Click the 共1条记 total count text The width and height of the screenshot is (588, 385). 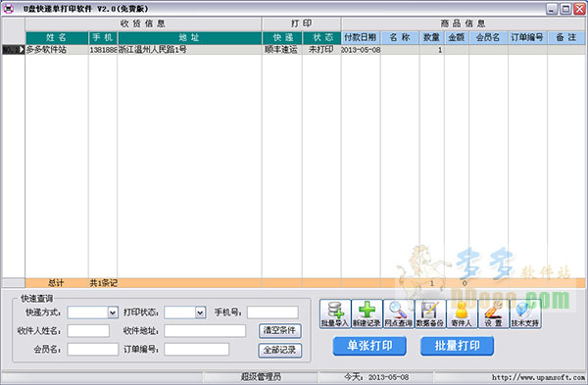click(x=104, y=283)
